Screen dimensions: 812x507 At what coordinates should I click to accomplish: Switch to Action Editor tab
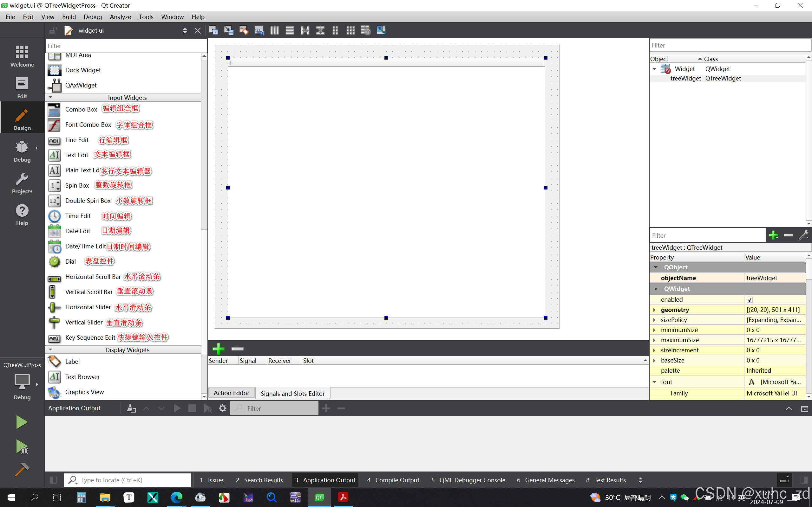click(231, 393)
